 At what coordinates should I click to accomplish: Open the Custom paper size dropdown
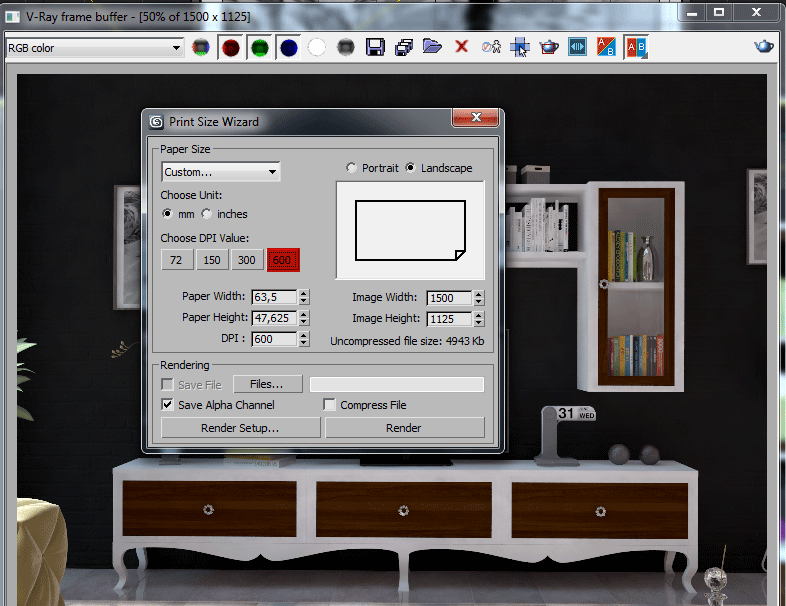(221, 172)
